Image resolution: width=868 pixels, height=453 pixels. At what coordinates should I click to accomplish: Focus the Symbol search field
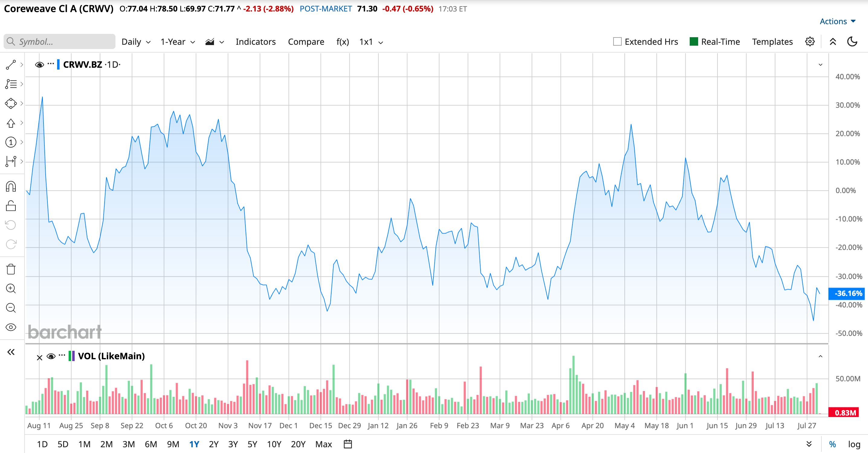(60, 41)
